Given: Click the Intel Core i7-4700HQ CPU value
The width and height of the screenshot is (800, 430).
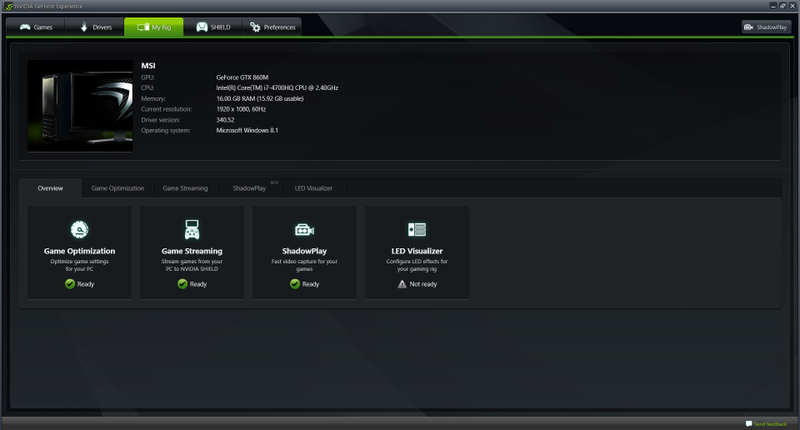Looking at the screenshot, I should (277, 88).
